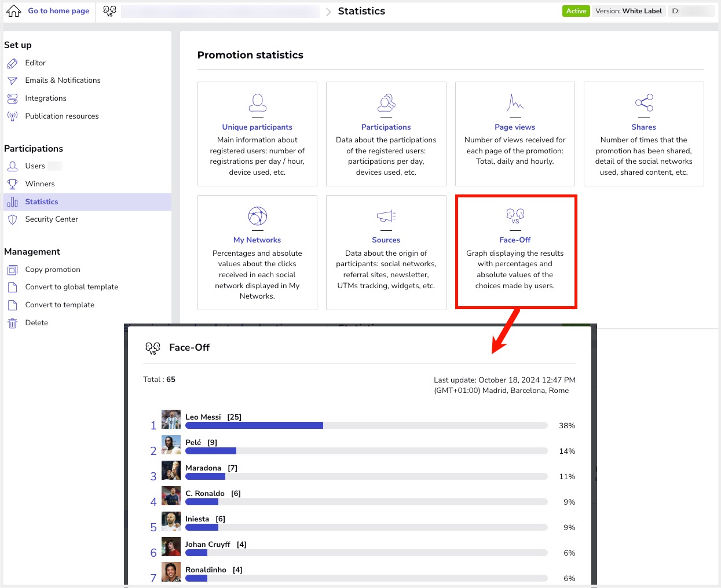Click the My Networks globe icon

pyautogui.click(x=257, y=216)
